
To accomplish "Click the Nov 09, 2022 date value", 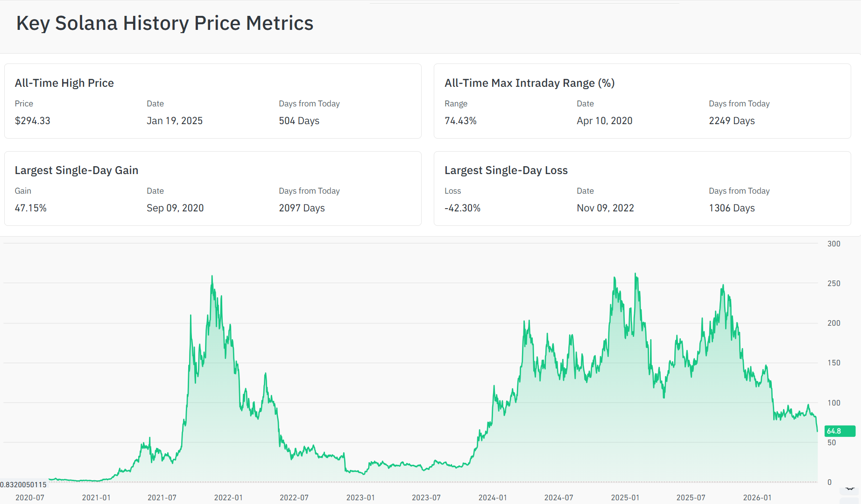I will pos(605,208).
